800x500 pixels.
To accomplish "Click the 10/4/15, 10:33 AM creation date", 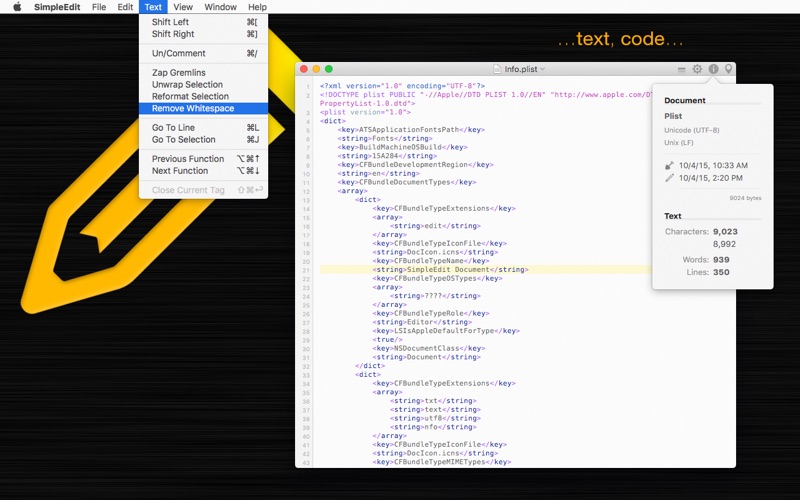I will point(713,165).
